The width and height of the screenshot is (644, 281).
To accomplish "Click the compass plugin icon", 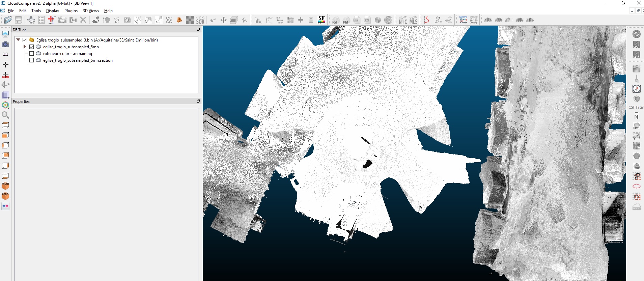I will pyautogui.click(x=637, y=89).
